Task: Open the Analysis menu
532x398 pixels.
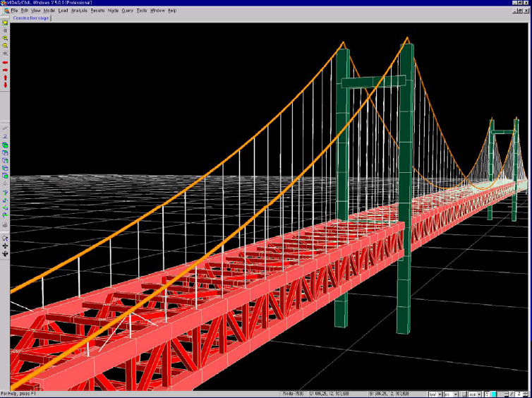Action: tap(78, 11)
